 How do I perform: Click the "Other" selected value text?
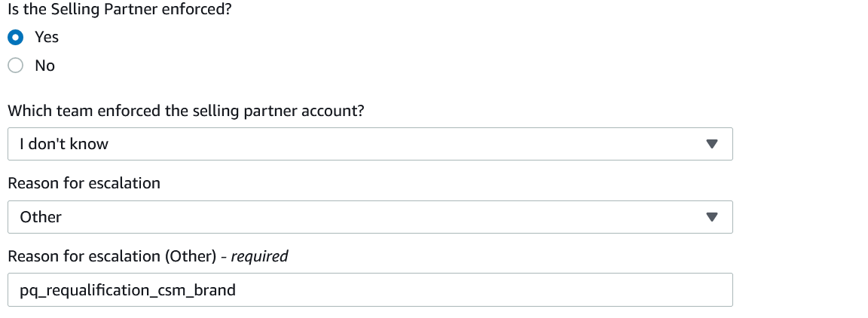[41, 217]
